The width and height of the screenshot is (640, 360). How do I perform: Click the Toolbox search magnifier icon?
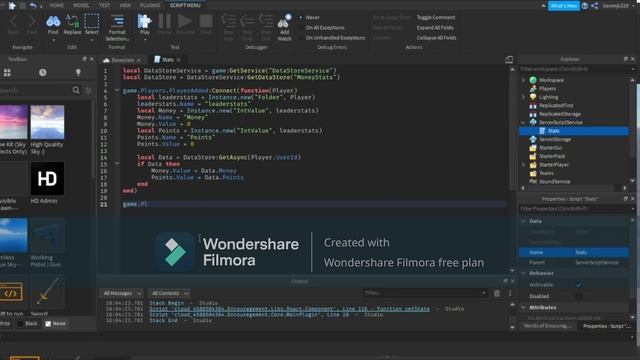(76, 90)
